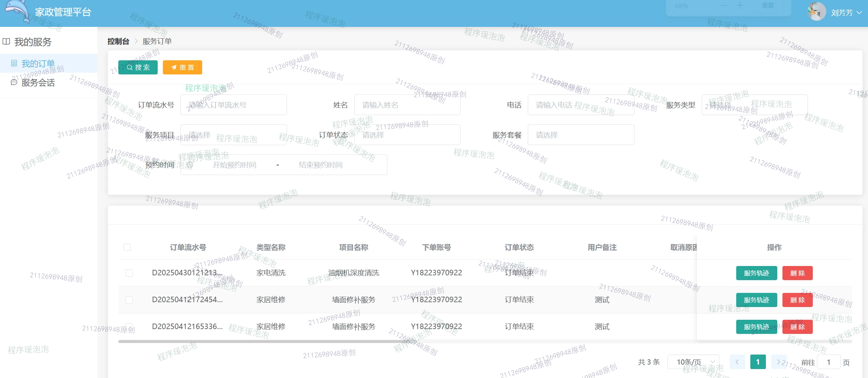Click the user avatar picture
This screenshot has width=868, height=378.
point(816,12)
